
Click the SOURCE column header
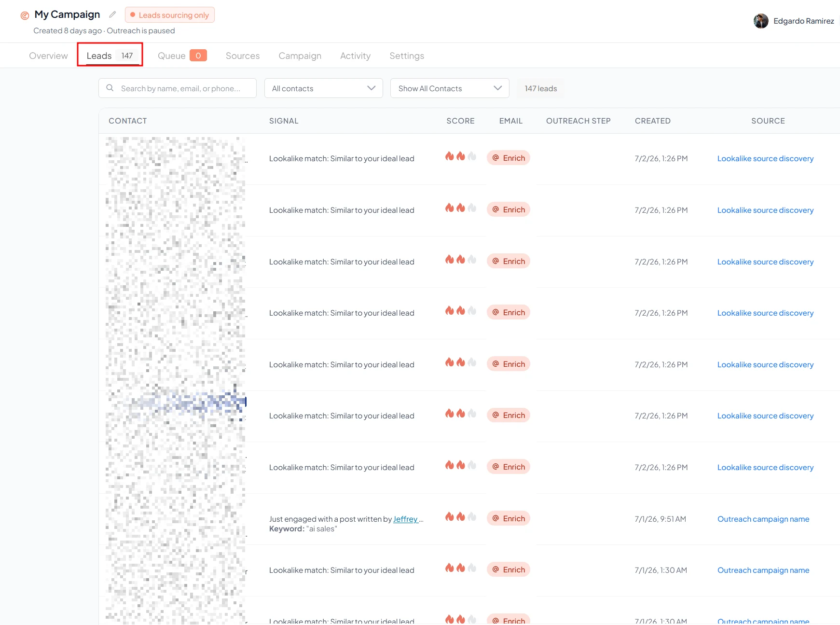click(768, 121)
